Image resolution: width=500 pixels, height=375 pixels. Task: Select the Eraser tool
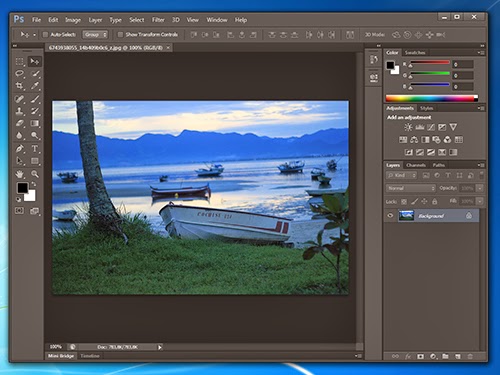click(19, 123)
